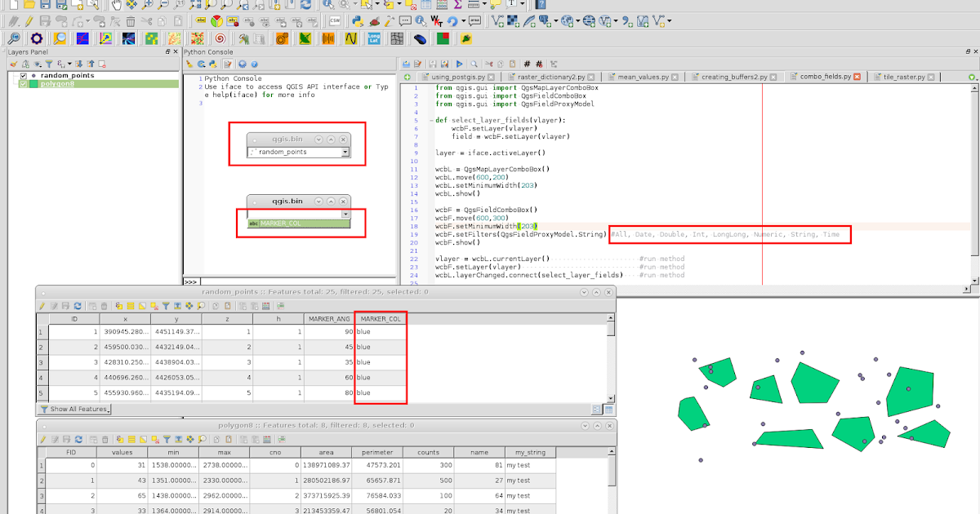Delete selected features in the attribute table
980x514 pixels.
104,306
